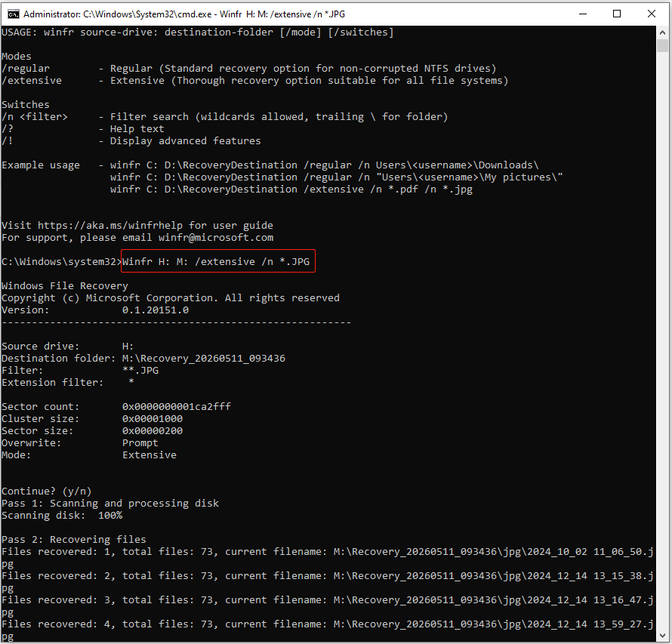
Task: Click the 'Files recovered: 3' line
Action: tap(328, 605)
